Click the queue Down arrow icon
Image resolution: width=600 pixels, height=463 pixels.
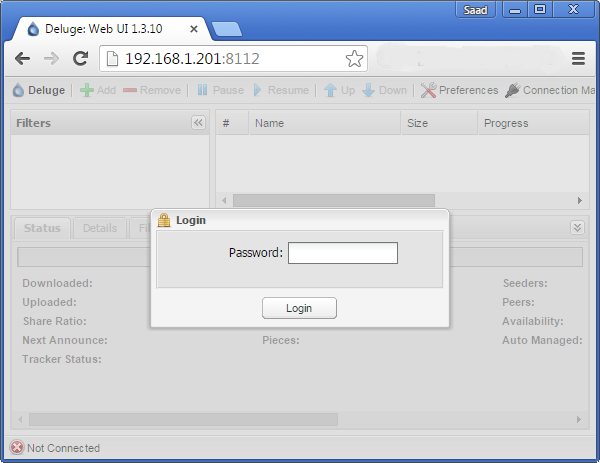(x=368, y=90)
